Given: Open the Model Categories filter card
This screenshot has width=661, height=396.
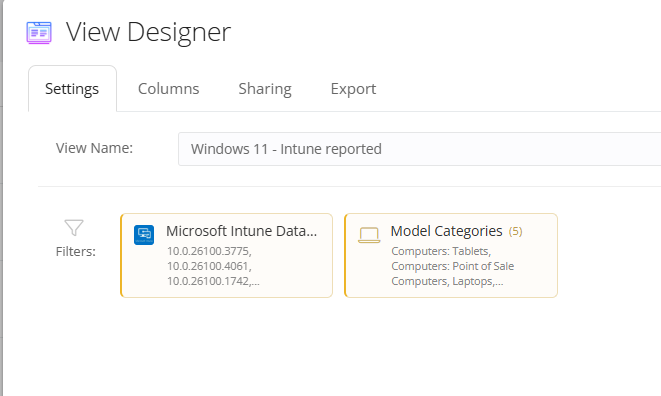Looking at the screenshot, I should point(451,256).
